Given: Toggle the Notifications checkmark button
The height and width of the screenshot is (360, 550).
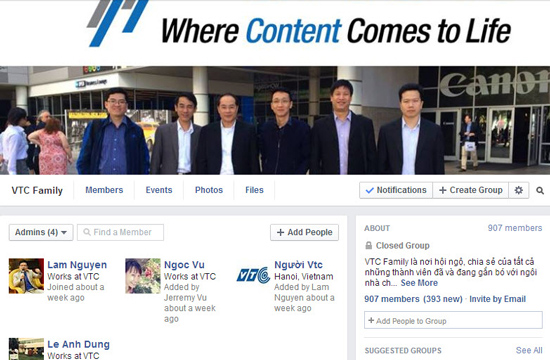Looking at the screenshot, I should (x=396, y=190).
